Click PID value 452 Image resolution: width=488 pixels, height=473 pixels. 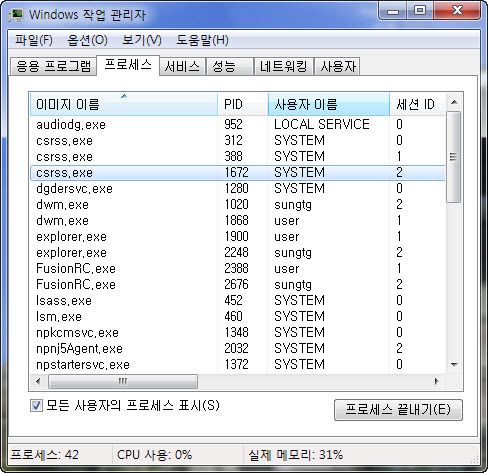tap(233, 301)
